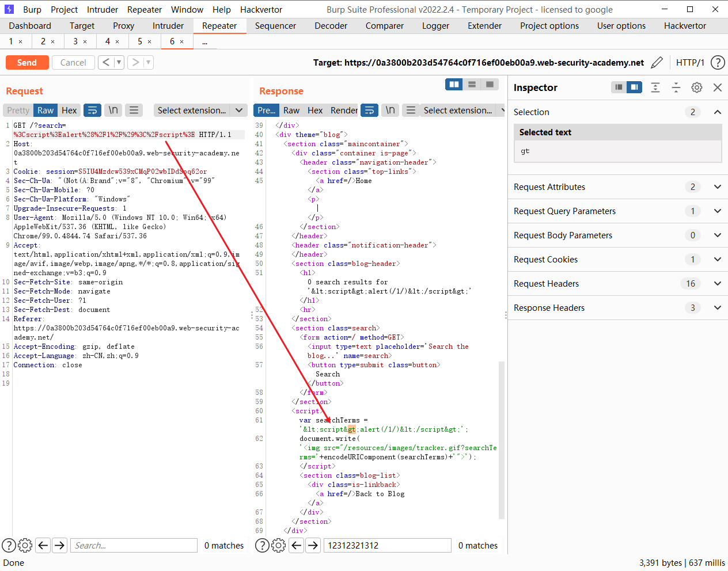Click inside the Search field below the Request
This screenshot has width=728, height=571.
point(134,545)
